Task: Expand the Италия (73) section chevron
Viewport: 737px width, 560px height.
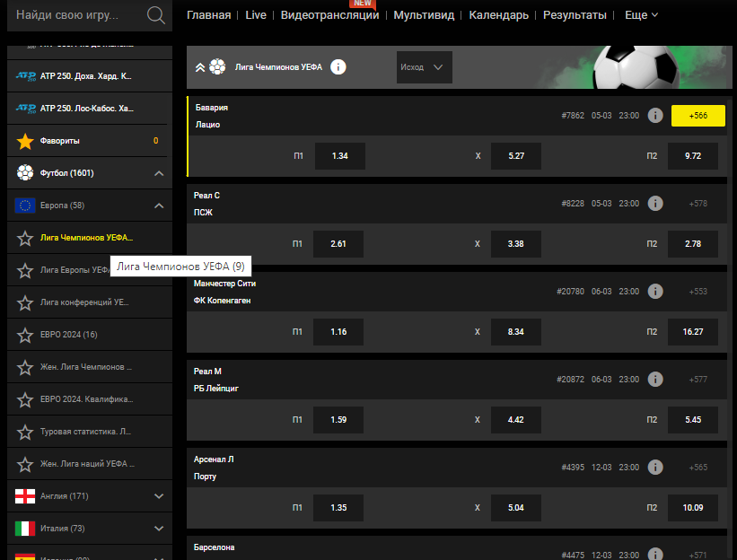Action: [159, 529]
